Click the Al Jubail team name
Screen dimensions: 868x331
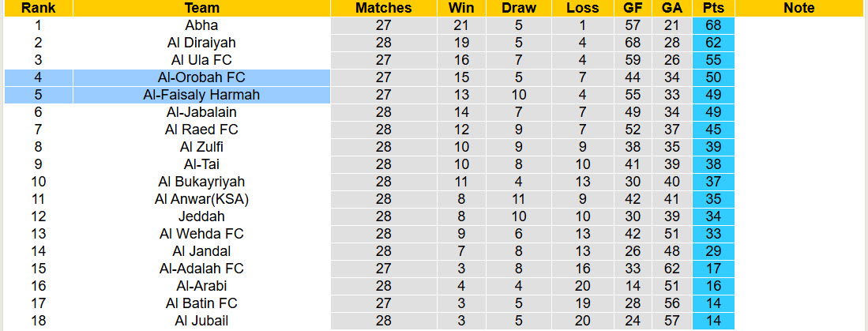click(x=201, y=321)
